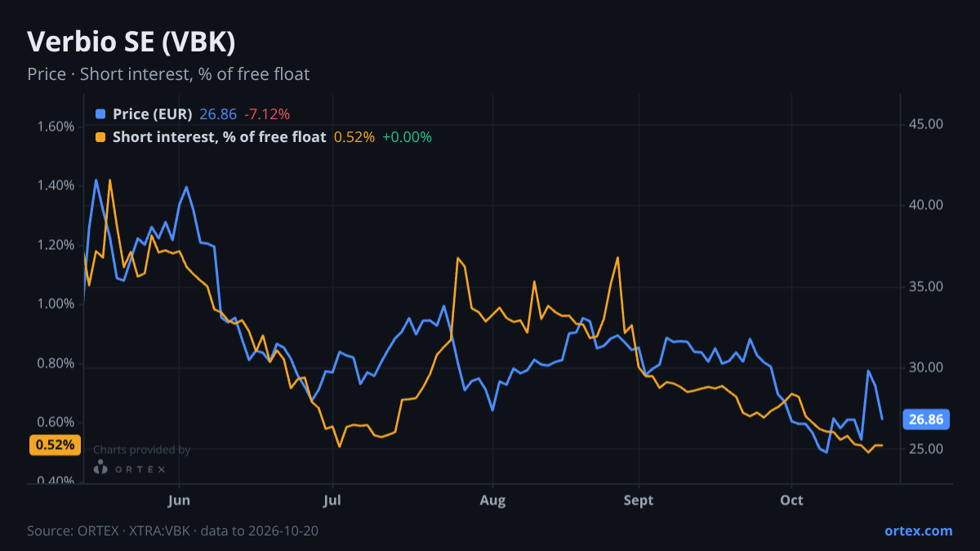Click the blue 26.86 price tag
This screenshot has width=980, height=551.
[x=926, y=420]
